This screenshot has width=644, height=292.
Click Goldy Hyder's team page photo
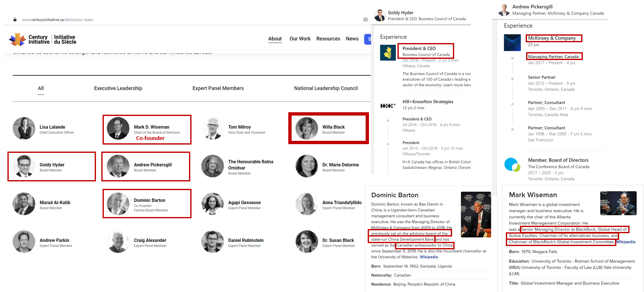point(24,166)
